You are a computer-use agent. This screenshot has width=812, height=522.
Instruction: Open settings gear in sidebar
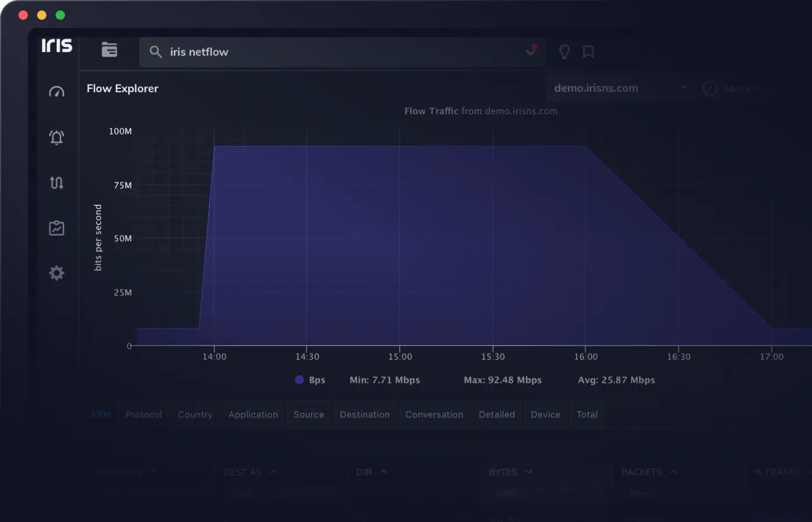point(56,273)
